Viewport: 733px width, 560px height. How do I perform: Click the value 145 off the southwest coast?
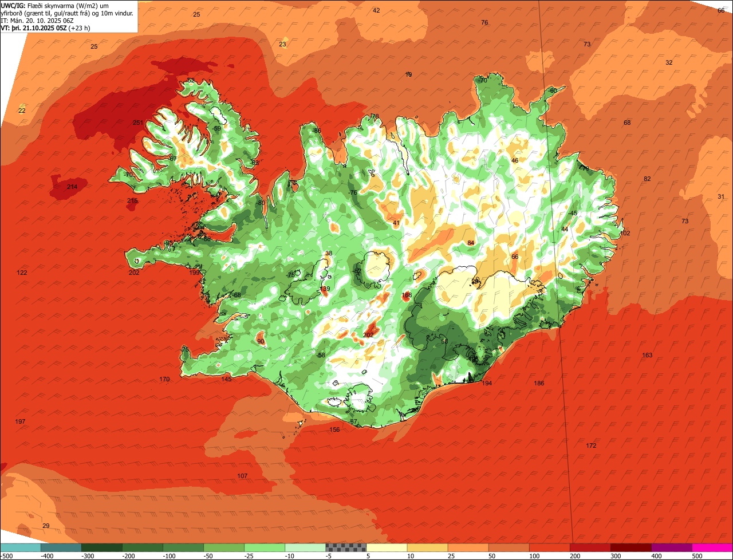tap(227, 379)
